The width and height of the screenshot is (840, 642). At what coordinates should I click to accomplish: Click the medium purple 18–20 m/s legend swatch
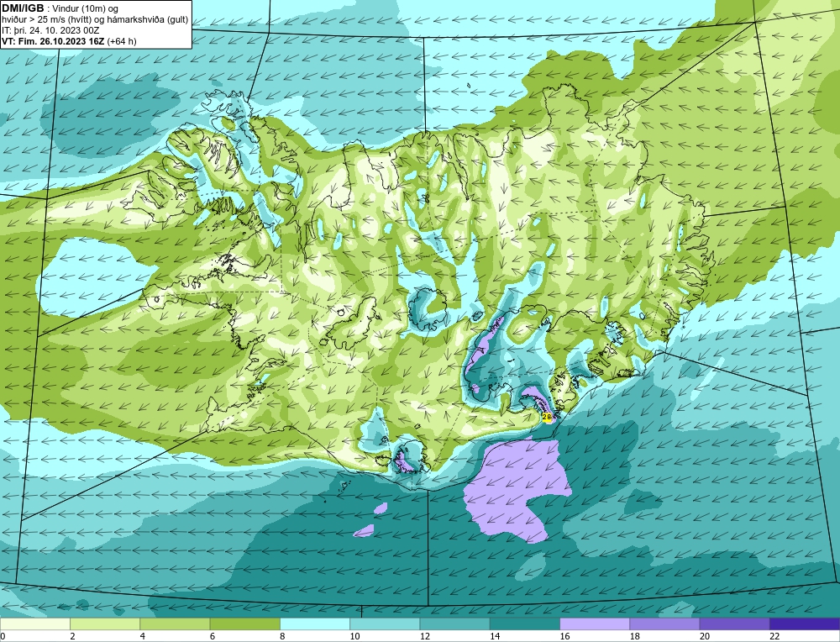[x=664, y=624]
